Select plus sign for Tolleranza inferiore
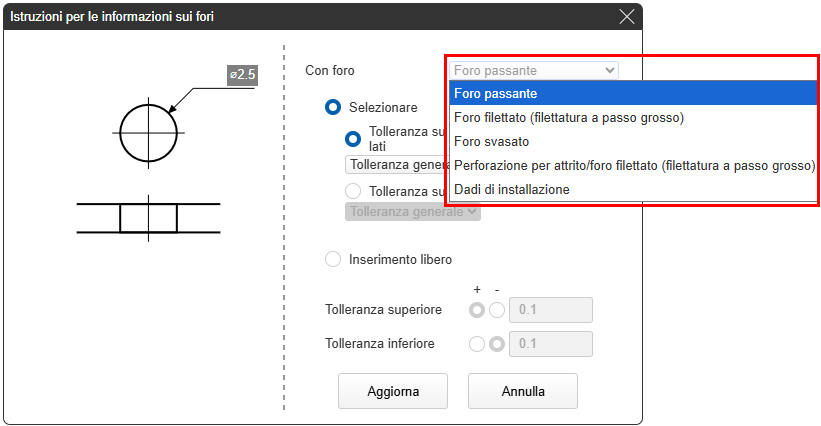 (x=477, y=344)
